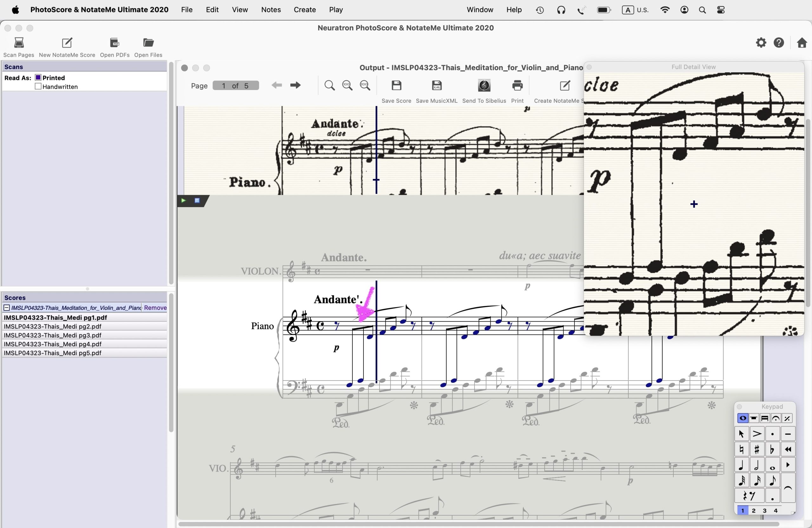Select the quarter note on Keypad
This screenshot has width=812, height=528.
click(741, 465)
